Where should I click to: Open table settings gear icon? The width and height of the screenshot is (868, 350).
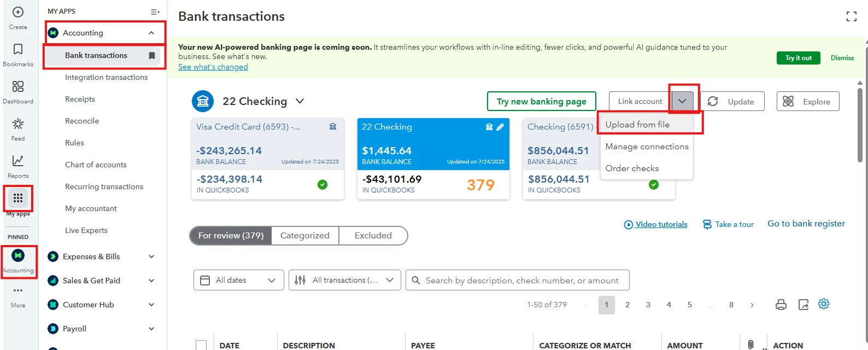pyautogui.click(x=824, y=304)
